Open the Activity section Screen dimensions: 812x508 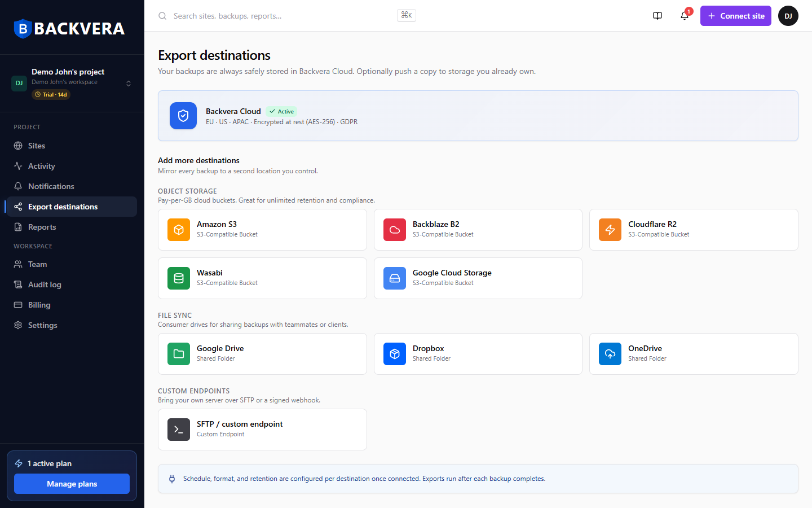point(72,166)
